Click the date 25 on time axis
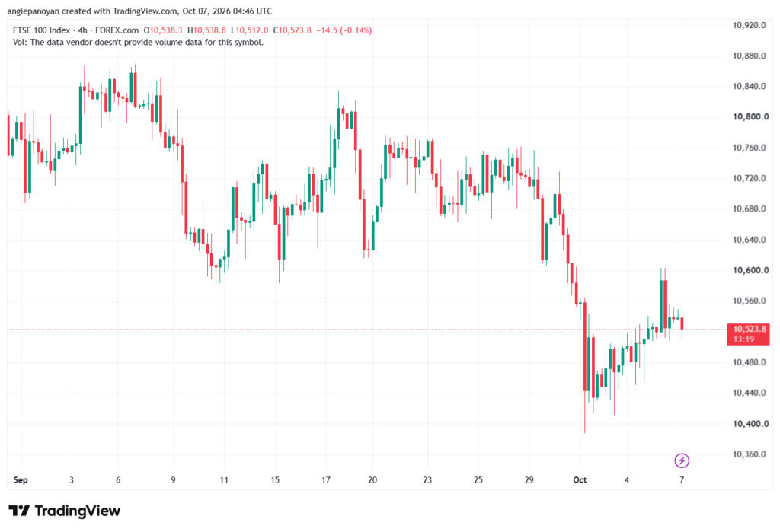780x532 pixels. [478, 479]
